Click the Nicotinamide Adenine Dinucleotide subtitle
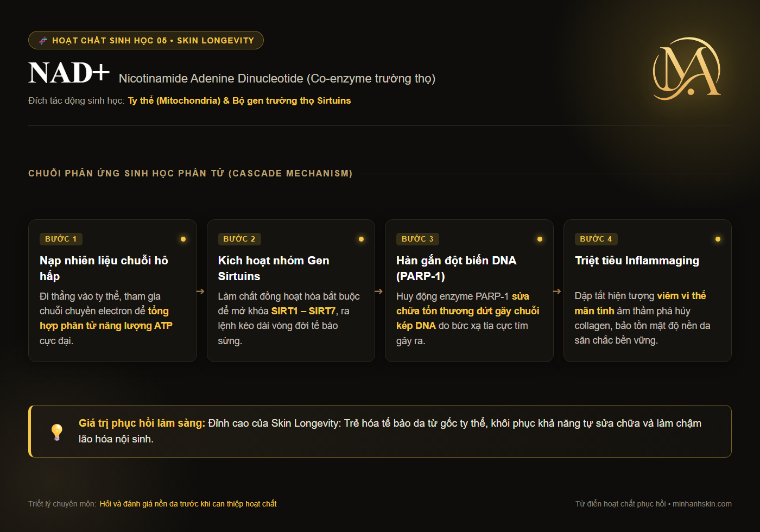Screen dimensions: 760x532 [x=277, y=79]
